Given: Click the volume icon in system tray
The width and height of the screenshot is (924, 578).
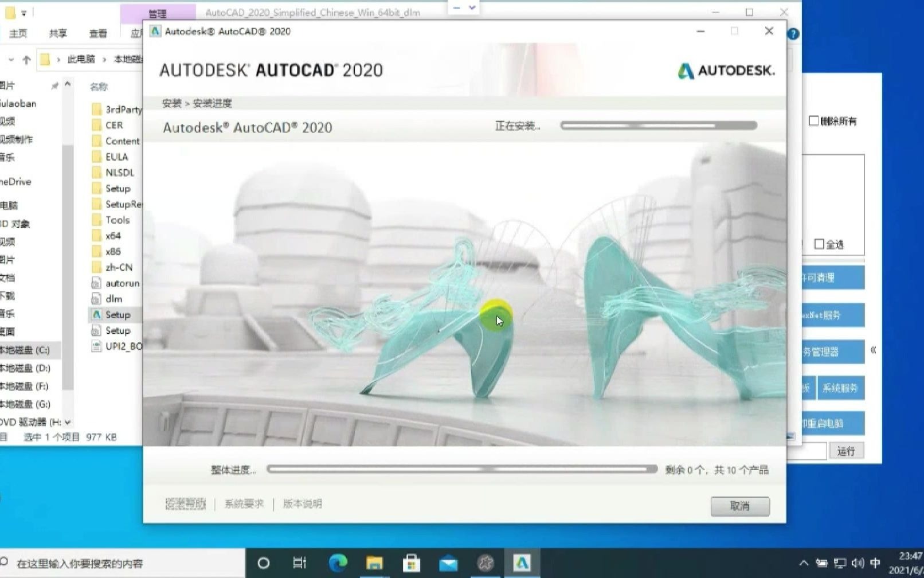Looking at the screenshot, I should click(x=858, y=563).
